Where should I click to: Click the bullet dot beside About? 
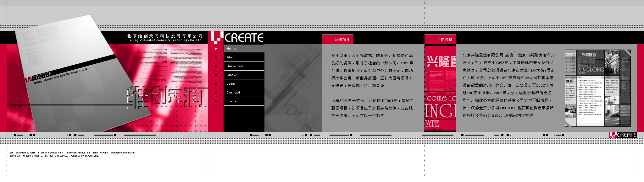pos(215,57)
